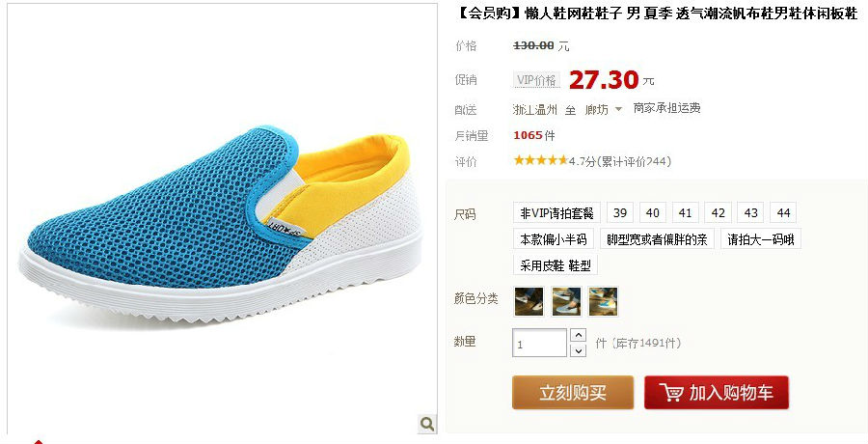Viewport: 868px width, 444px height.
Task: Click the quantity input field
Action: 540,343
